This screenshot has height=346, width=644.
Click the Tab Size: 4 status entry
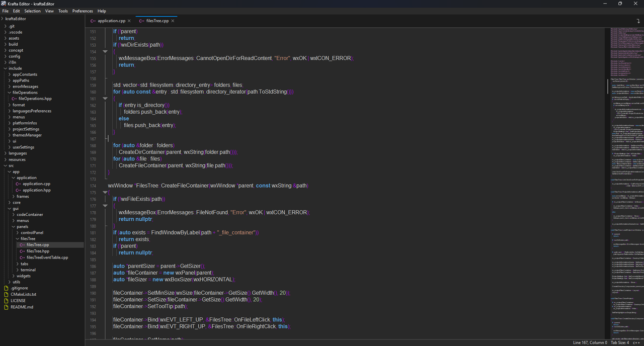[620, 342]
